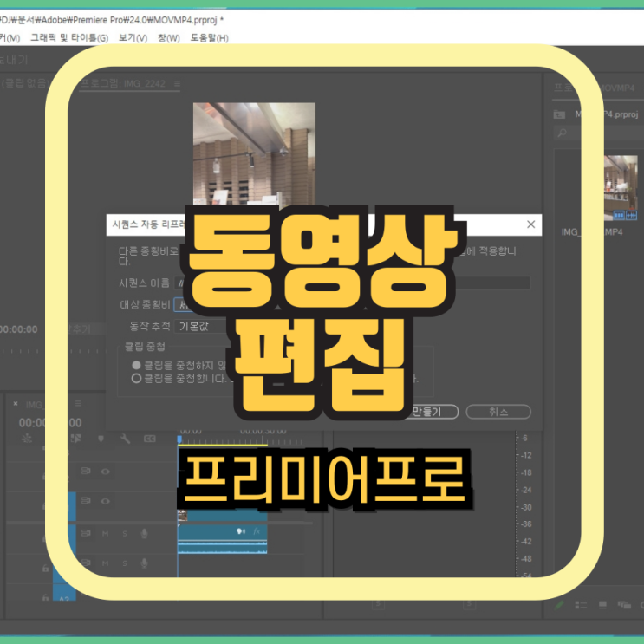Click the green pencil project writable icon
Screen dimensions: 644x644
[x=559, y=605]
